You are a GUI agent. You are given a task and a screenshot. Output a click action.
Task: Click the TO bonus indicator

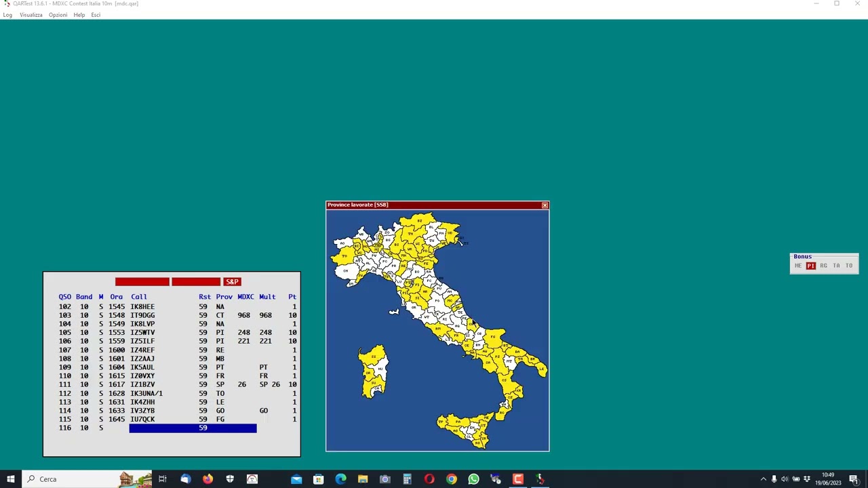[x=849, y=266]
